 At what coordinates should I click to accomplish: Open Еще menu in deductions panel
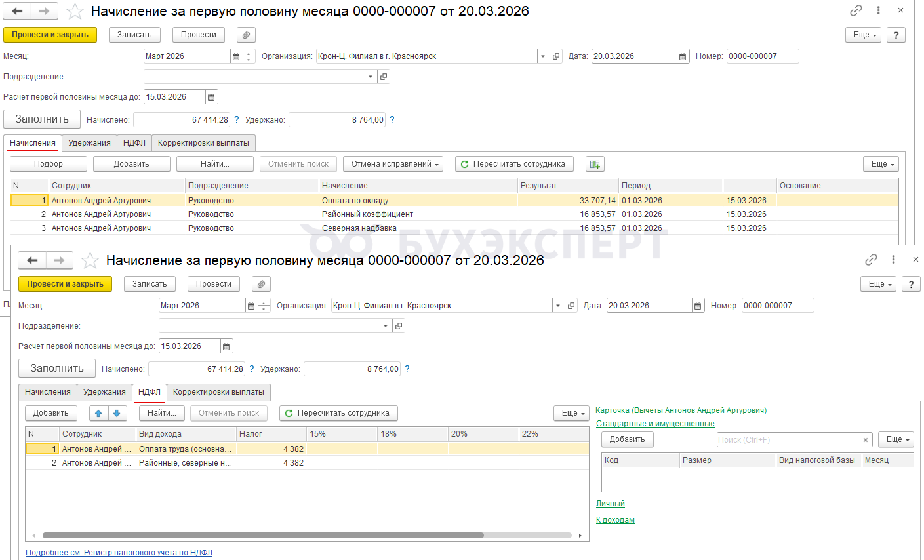pyautogui.click(x=896, y=439)
